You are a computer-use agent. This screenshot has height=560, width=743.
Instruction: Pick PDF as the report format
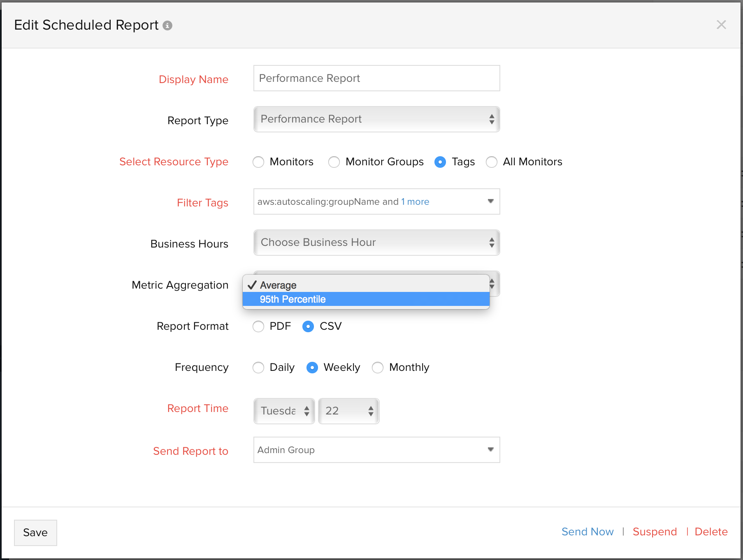(258, 326)
